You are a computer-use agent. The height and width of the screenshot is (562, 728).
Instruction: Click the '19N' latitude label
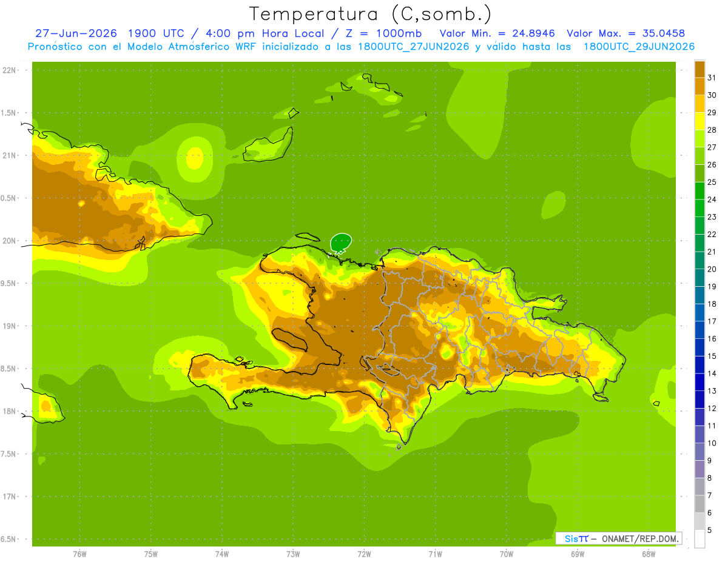(9, 326)
